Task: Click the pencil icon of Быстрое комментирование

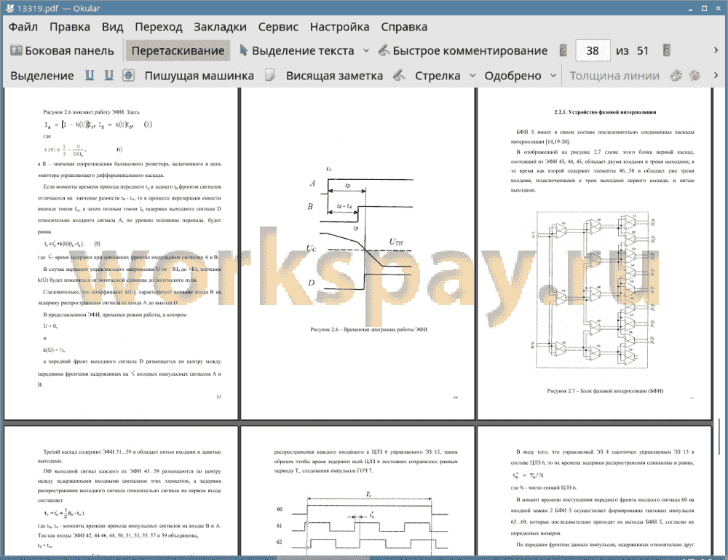Action: (x=384, y=50)
